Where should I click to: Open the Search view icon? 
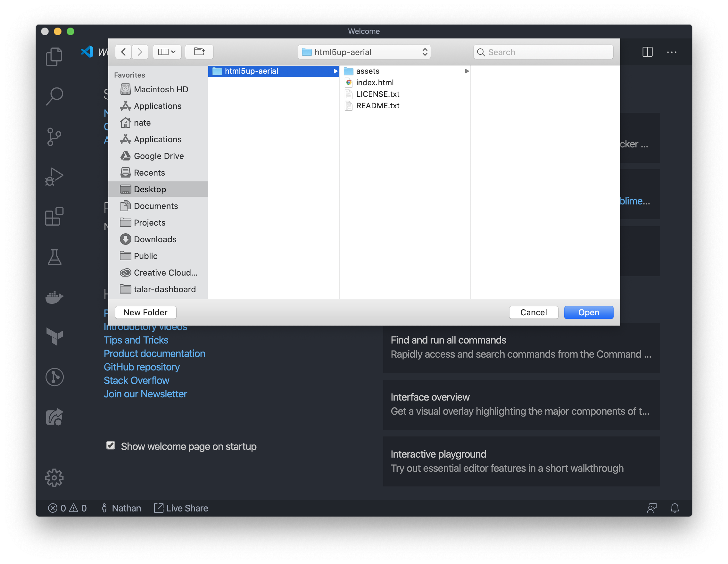point(54,96)
